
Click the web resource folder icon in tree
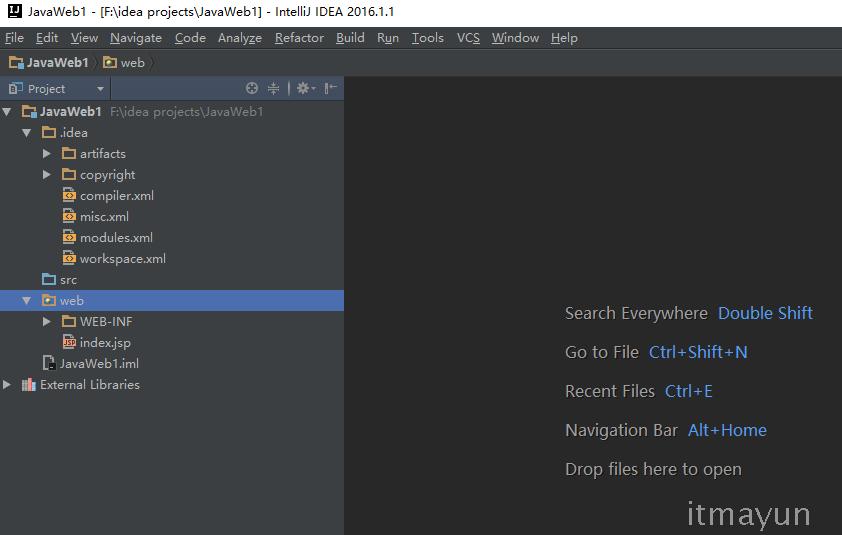coord(49,300)
